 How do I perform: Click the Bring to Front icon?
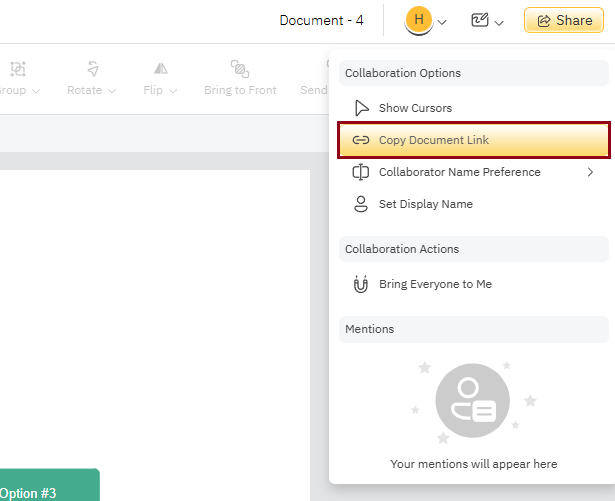pyautogui.click(x=239, y=69)
